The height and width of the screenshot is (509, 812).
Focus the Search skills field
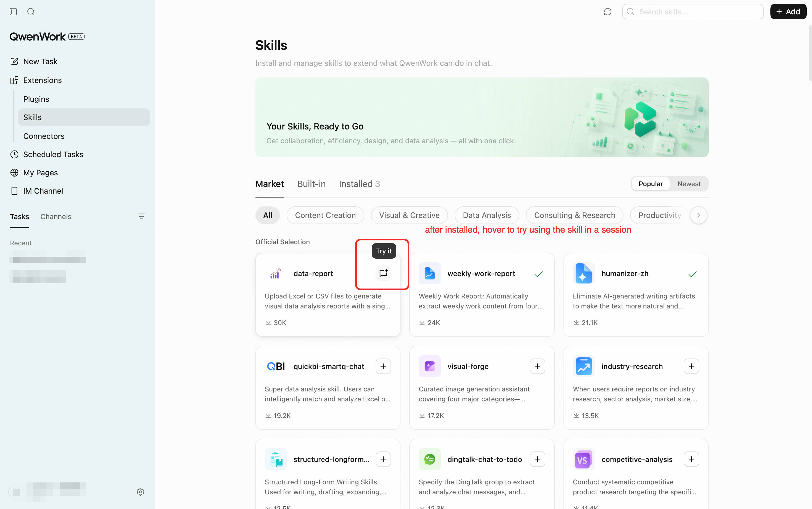pos(693,12)
